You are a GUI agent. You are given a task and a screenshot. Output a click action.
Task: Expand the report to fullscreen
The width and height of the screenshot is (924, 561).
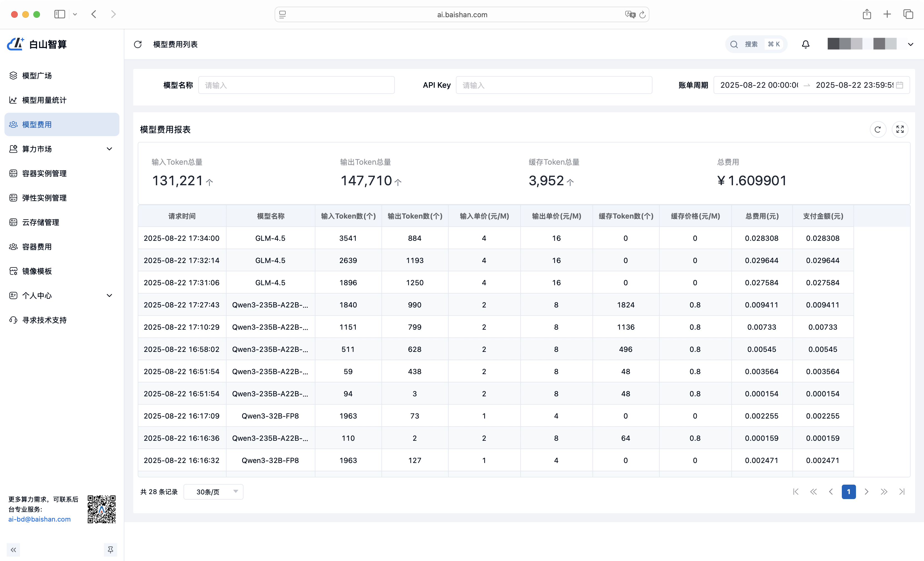click(900, 129)
